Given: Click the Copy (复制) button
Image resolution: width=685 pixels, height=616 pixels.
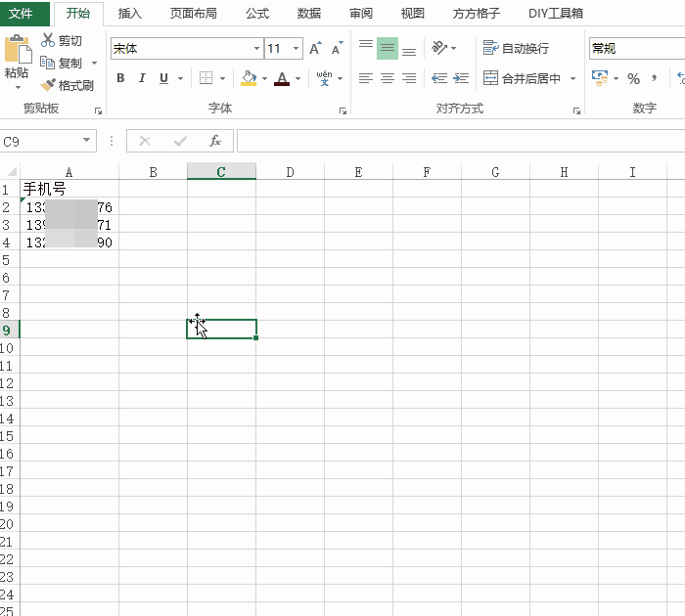Looking at the screenshot, I should click(x=61, y=63).
